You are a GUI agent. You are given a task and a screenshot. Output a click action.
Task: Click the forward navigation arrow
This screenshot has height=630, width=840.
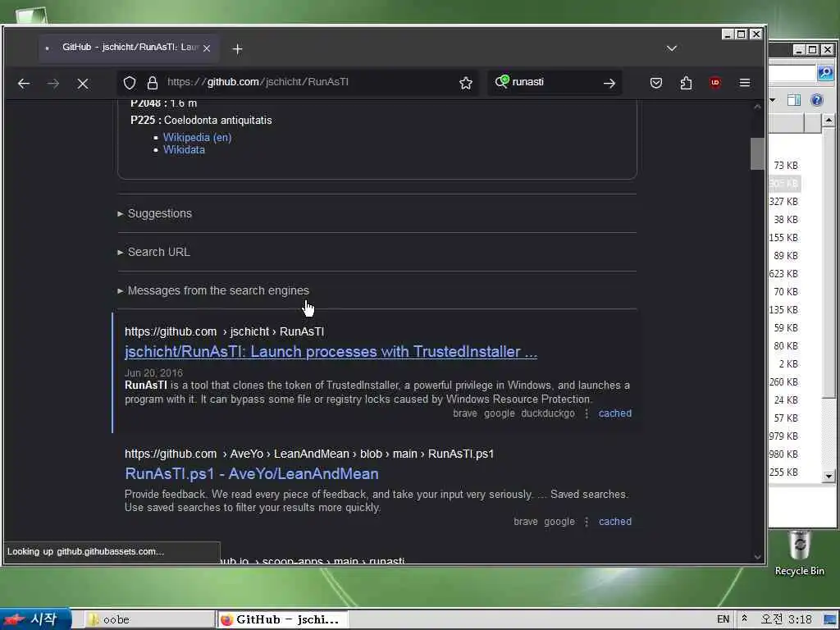[x=53, y=83]
